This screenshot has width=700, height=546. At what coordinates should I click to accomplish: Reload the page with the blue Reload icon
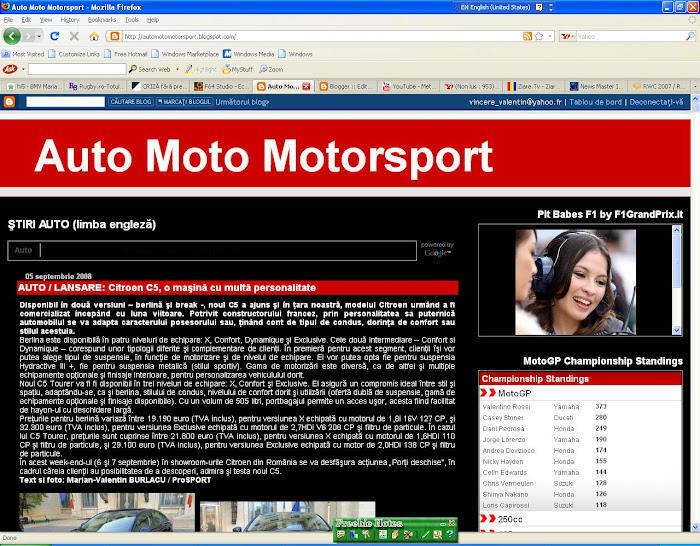point(54,36)
